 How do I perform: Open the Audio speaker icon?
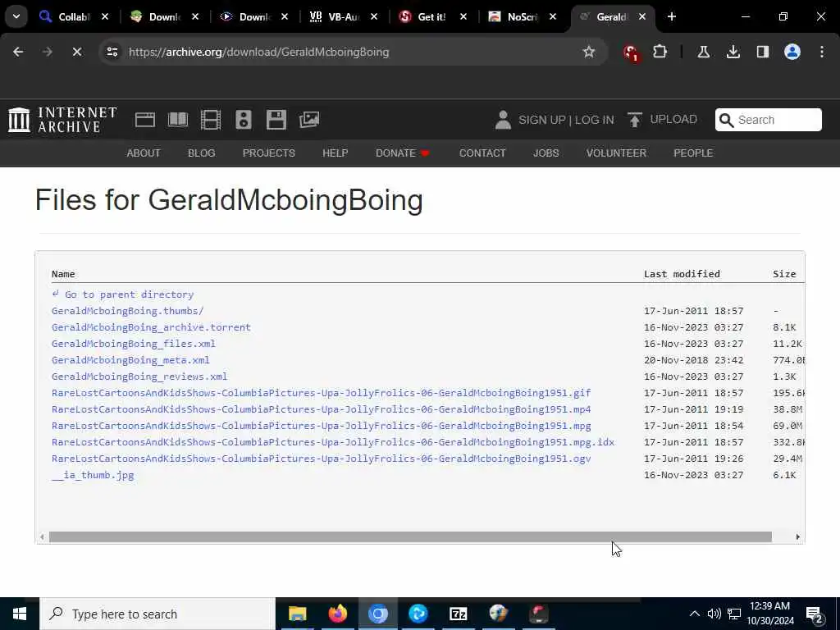click(x=243, y=120)
